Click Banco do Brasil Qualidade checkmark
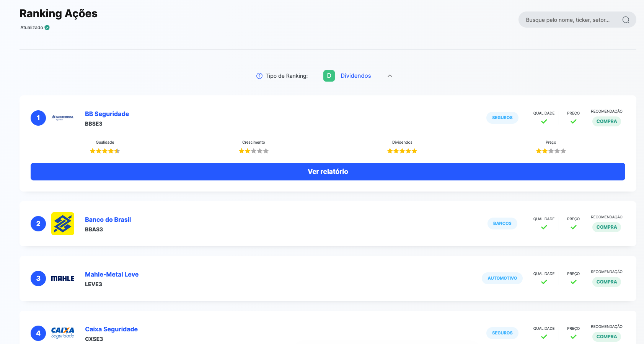 [544, 227]
